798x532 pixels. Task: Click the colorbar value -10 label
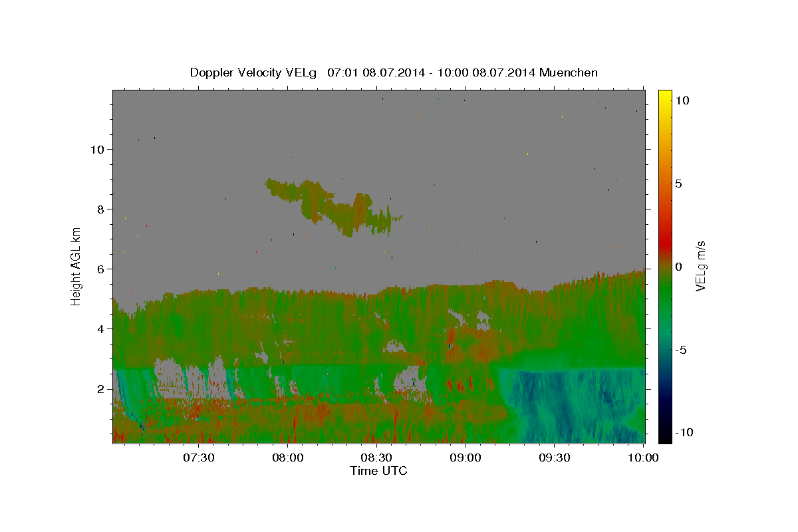click(x=684, y=432)
